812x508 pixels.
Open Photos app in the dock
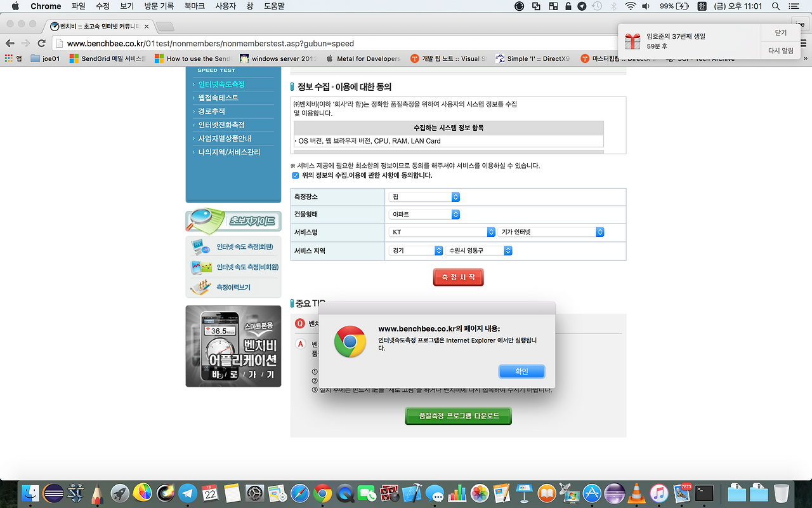(x=480, y=493)
